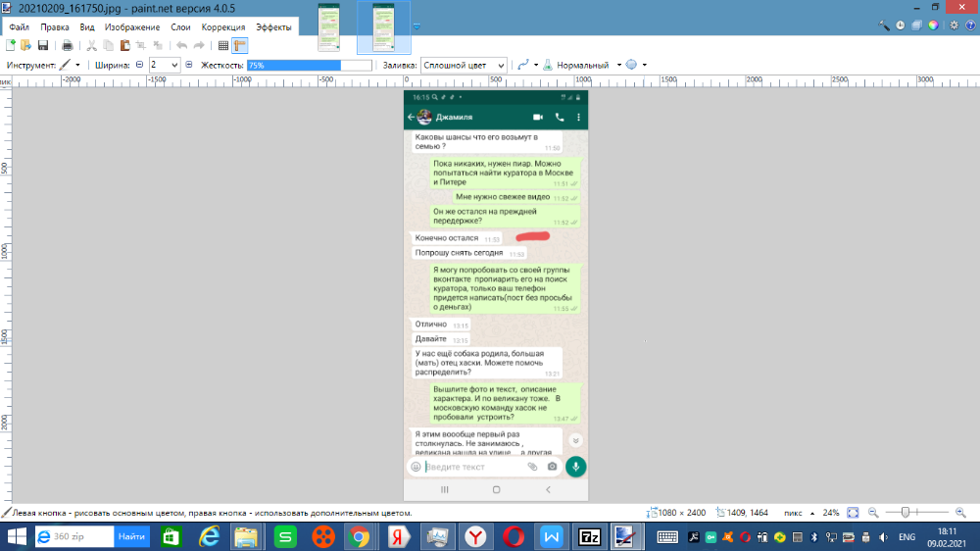Viewport: 980px width, 551px height.
Task: Open Google Chrome from the taskbar
Action: (359, 536)
